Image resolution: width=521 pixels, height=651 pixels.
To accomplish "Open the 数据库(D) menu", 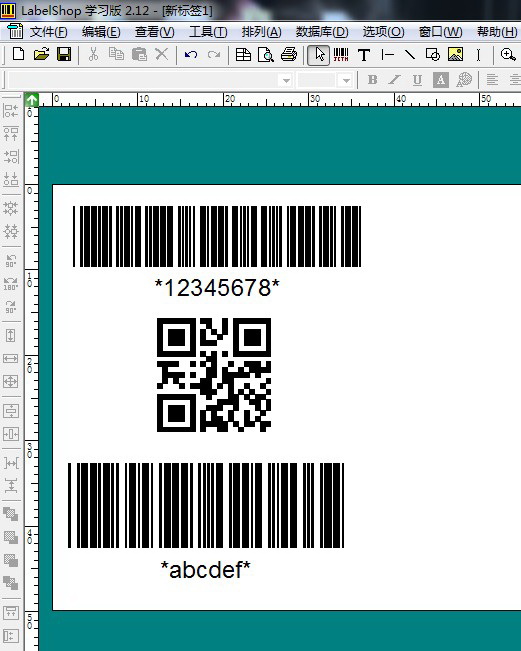I will (x=322, y=32).
